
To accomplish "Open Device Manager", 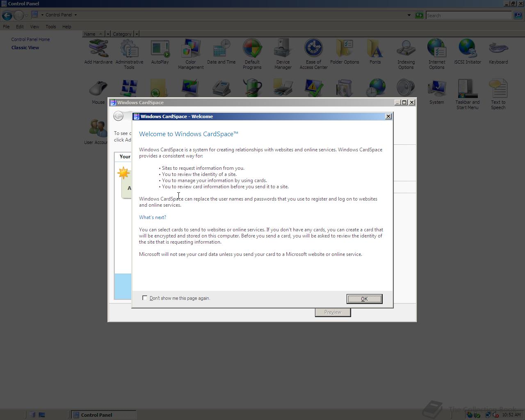I will 283,55.
